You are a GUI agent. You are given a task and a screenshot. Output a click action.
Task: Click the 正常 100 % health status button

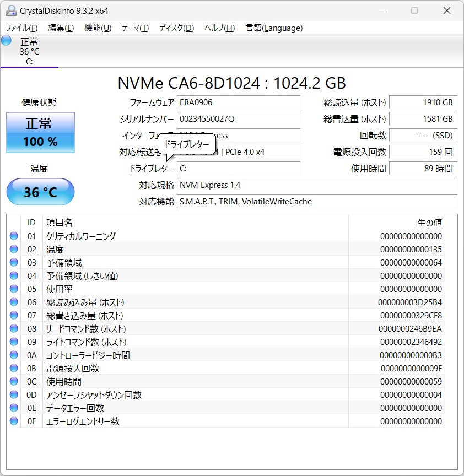40,132
